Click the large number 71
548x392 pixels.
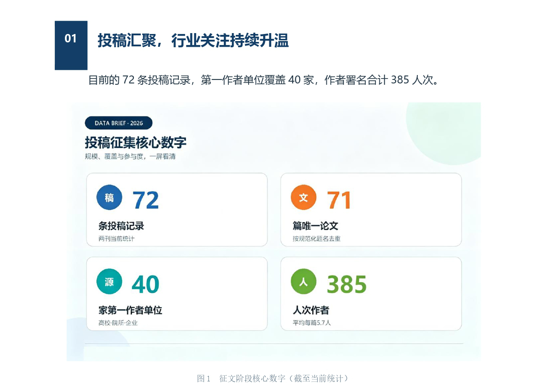(x=339, y=200)
